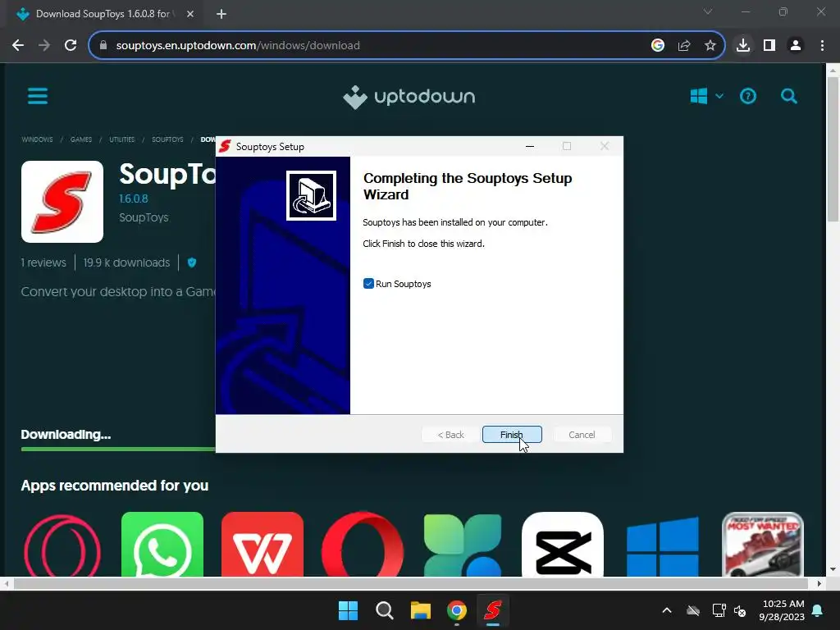Open the Windows Start menu
840x630 pixels.
348,610
